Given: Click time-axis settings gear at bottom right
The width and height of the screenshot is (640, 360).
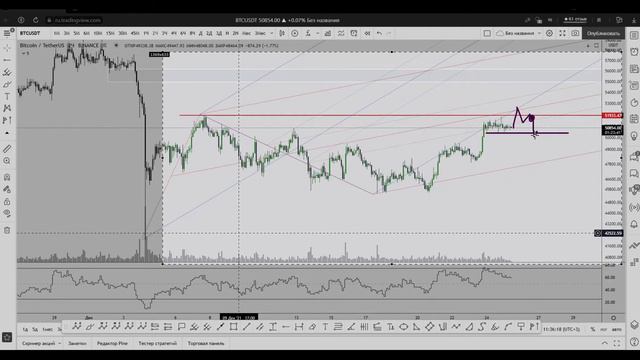Looking at the screenshot, I should click(x=613, y=318).
